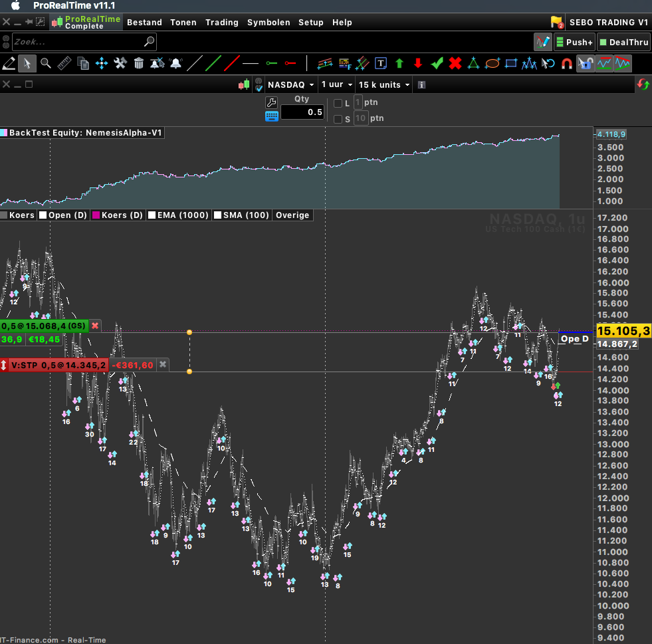
Task: Select the text annotation tool
Action: click(x=381, y=64)
